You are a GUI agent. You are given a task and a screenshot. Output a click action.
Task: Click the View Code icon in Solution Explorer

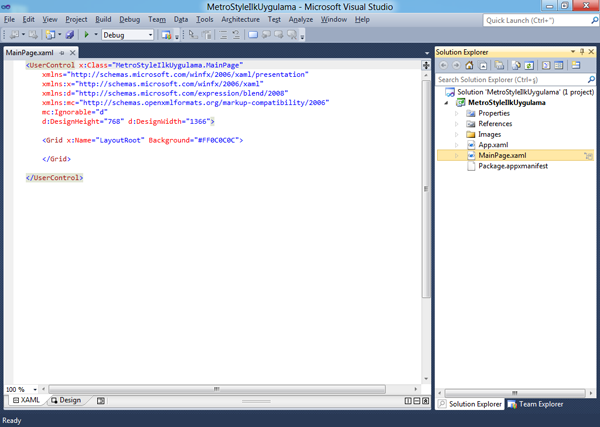click(x=546, y=65)
